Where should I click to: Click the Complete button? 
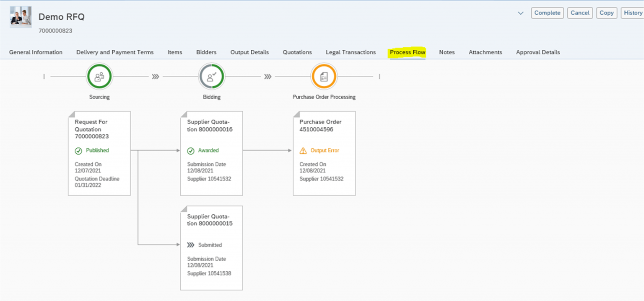click(547, 13)
